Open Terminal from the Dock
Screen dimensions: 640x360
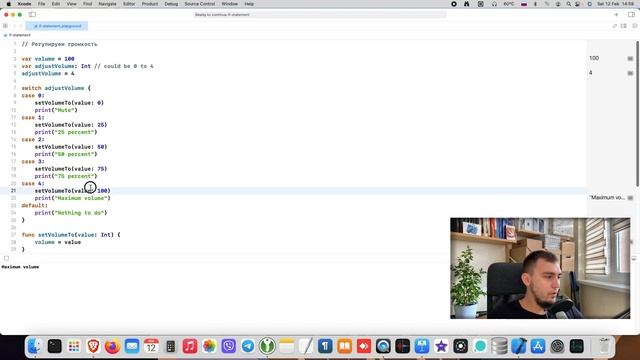tap(54, 347)
